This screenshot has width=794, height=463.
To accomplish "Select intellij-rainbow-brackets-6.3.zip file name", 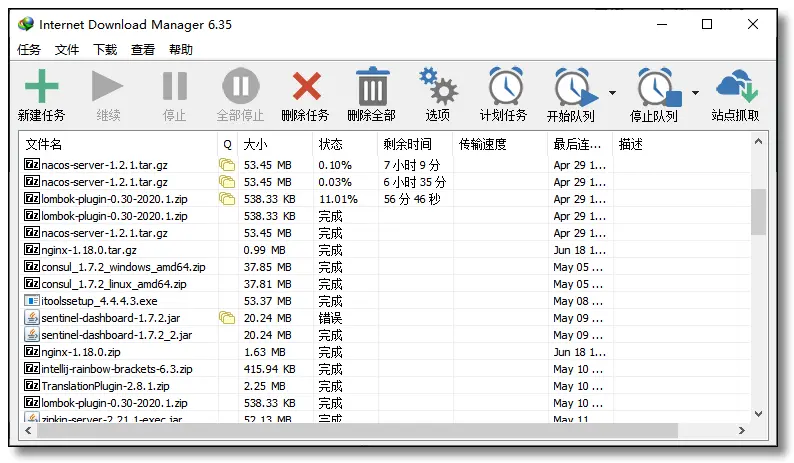I will tap(117, 369).
